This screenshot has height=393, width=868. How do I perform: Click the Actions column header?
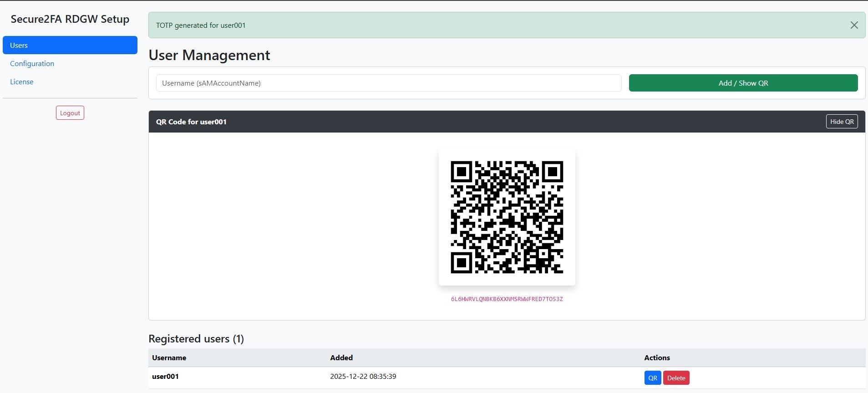tap(657, 357)
